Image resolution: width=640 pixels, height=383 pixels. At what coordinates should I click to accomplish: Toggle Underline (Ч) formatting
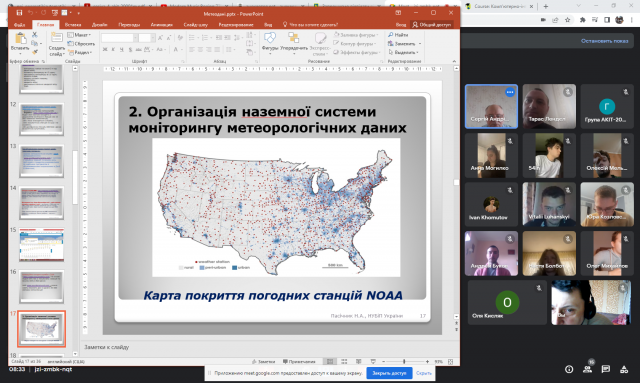coord(122,49)
